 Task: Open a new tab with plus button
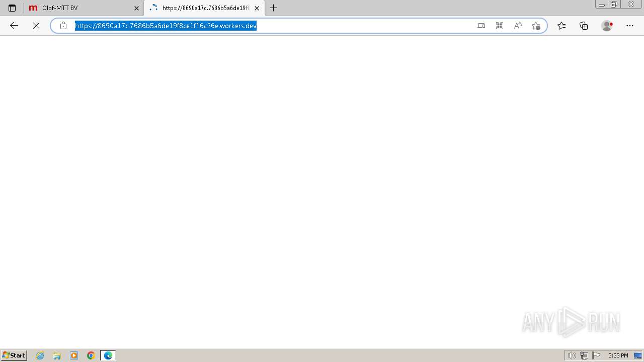[x=274, y=8]
